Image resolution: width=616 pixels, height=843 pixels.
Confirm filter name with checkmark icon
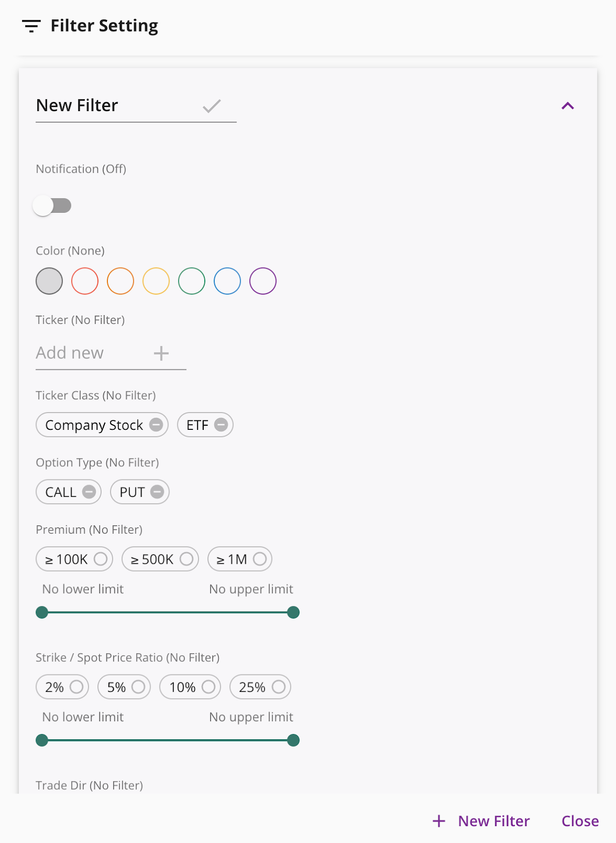(x=212, y=106)
